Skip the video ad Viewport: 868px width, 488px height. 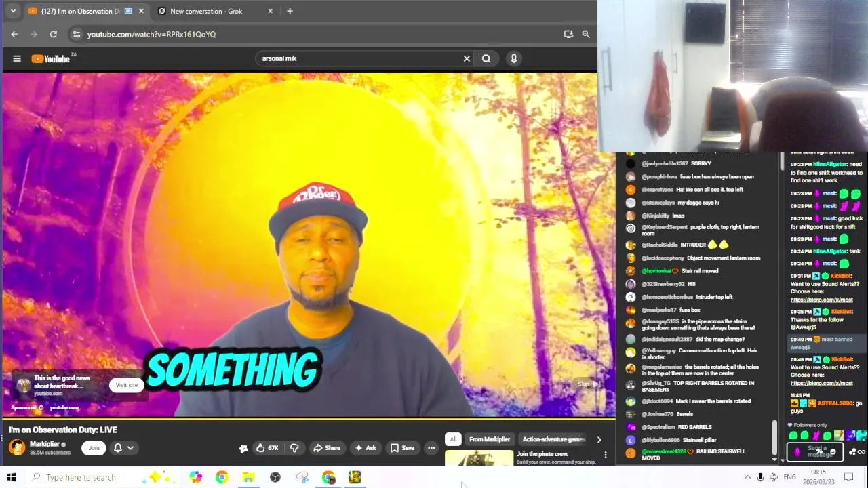(588, 384)
